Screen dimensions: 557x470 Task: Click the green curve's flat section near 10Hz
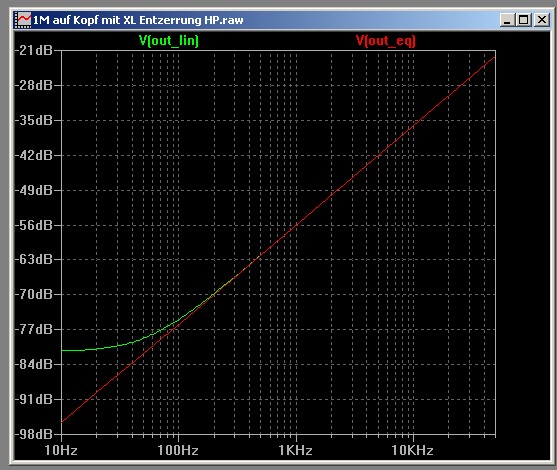[x=75, y=350]
